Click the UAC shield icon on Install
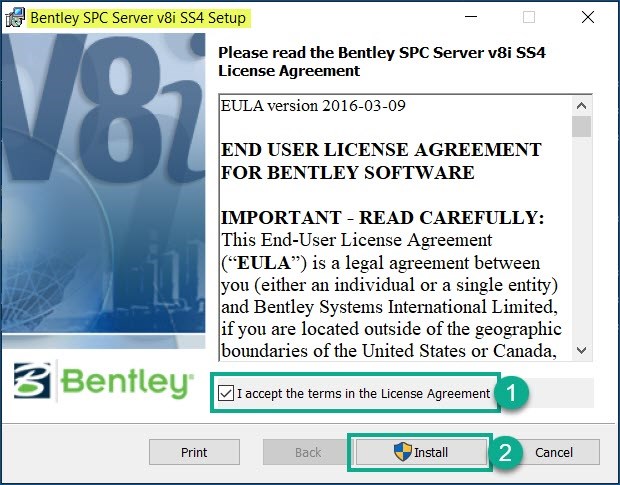Viewport: 620px width, 485px height. 403,452
